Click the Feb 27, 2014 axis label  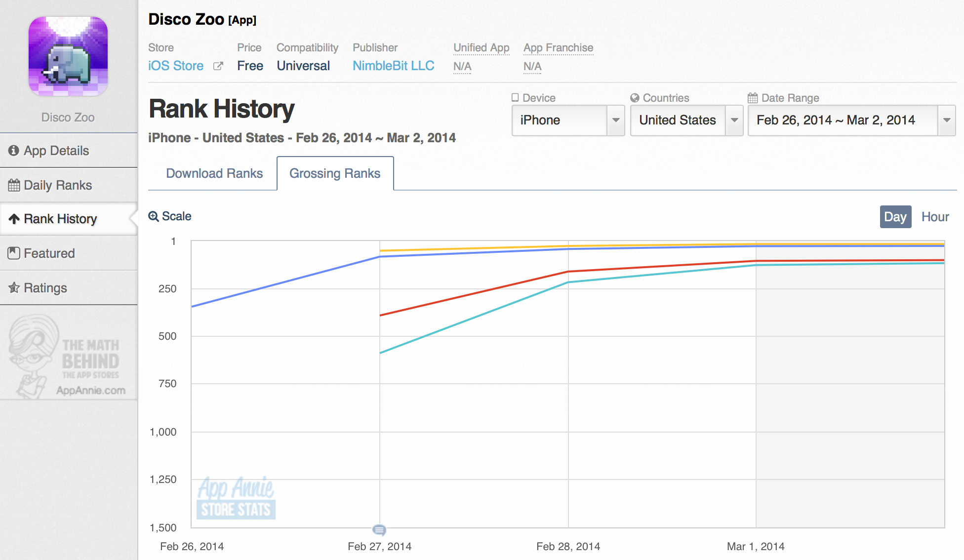point(379,546)
